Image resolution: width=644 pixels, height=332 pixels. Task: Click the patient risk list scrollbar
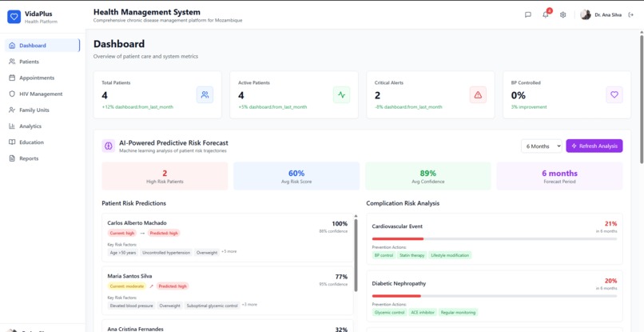coord(356,255)
